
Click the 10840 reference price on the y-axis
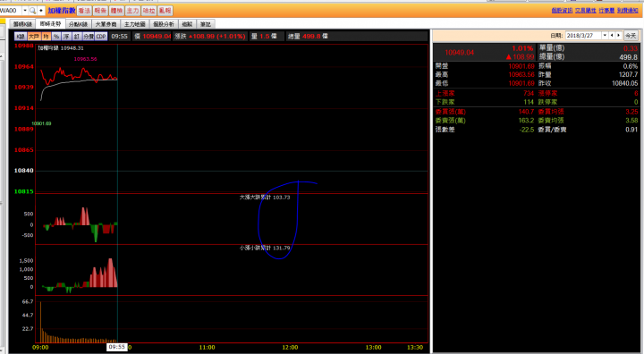24,171
